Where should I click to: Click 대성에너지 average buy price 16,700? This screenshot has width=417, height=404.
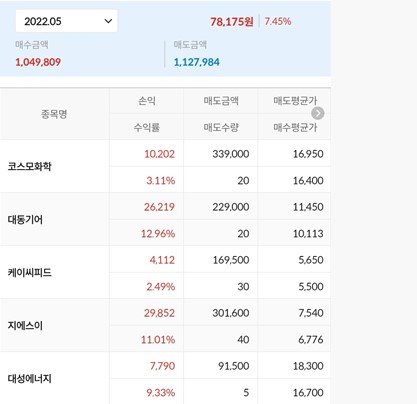pos(308,392)
